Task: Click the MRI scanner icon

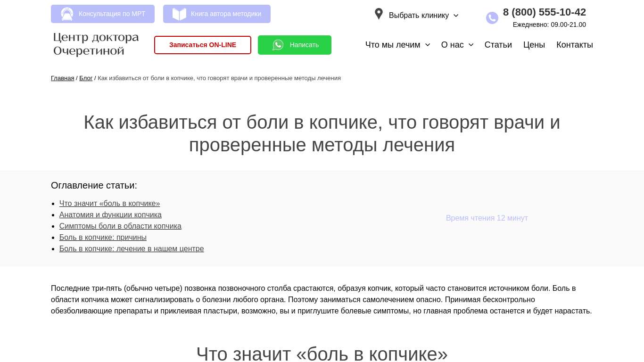Action: [67, 14]
